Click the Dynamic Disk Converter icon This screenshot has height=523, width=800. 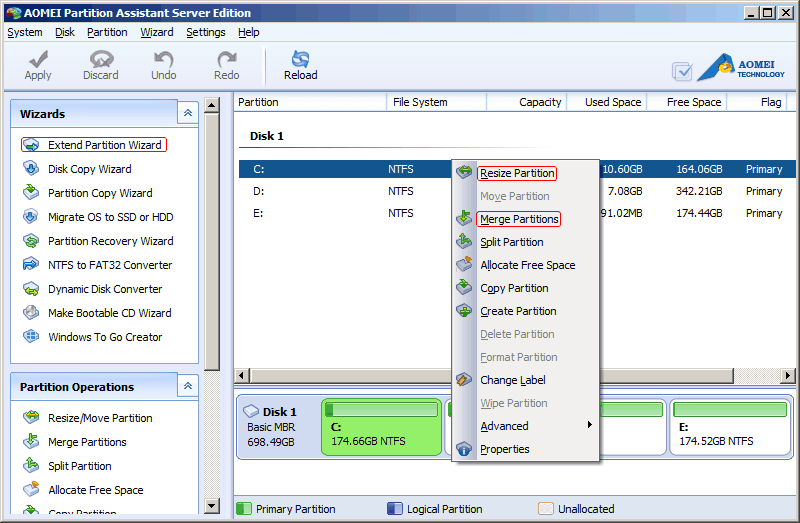click(31, 289)
